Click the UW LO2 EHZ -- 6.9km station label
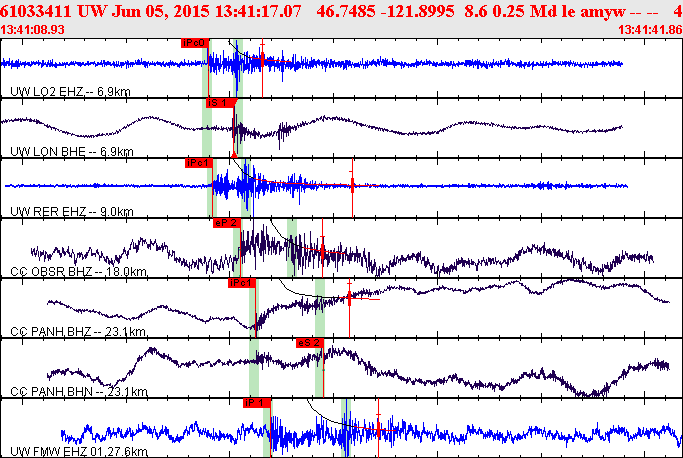The height and width of the screenshot is (458, 683). click(x=70, y=92)
